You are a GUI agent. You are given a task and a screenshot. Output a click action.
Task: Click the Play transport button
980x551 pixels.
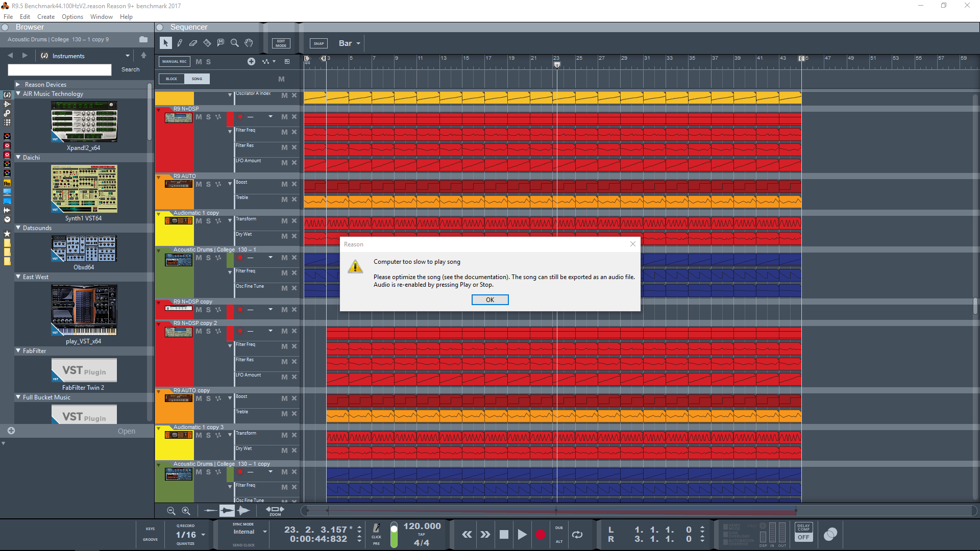coord(522,534)
